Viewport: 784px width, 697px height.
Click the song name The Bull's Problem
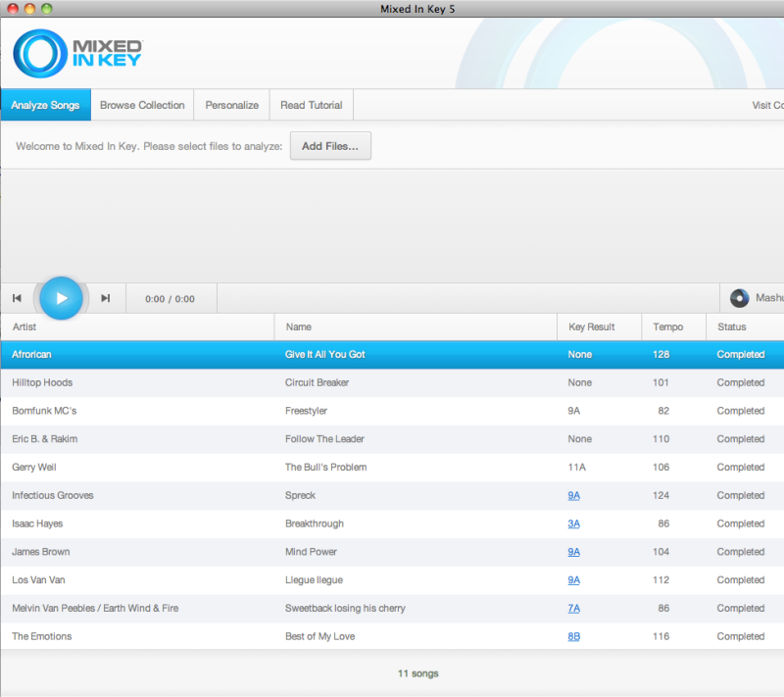click(326, 468)
